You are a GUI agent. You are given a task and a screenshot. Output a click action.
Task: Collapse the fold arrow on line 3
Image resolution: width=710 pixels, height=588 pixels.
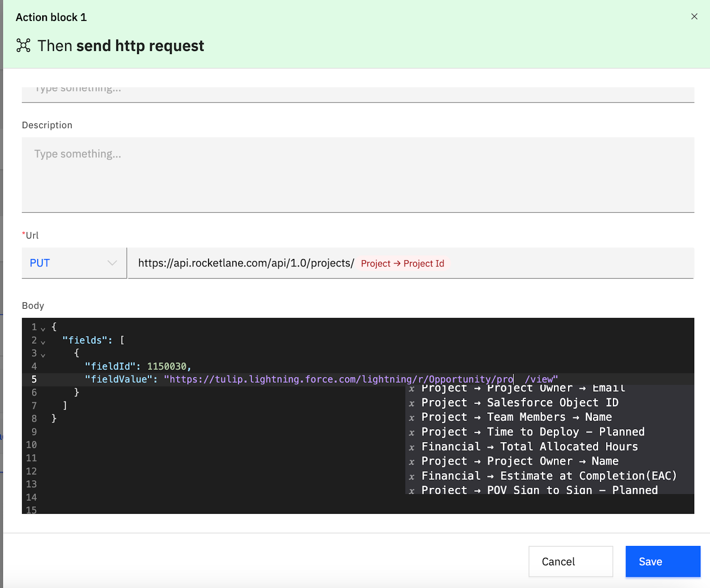[43, 355]
